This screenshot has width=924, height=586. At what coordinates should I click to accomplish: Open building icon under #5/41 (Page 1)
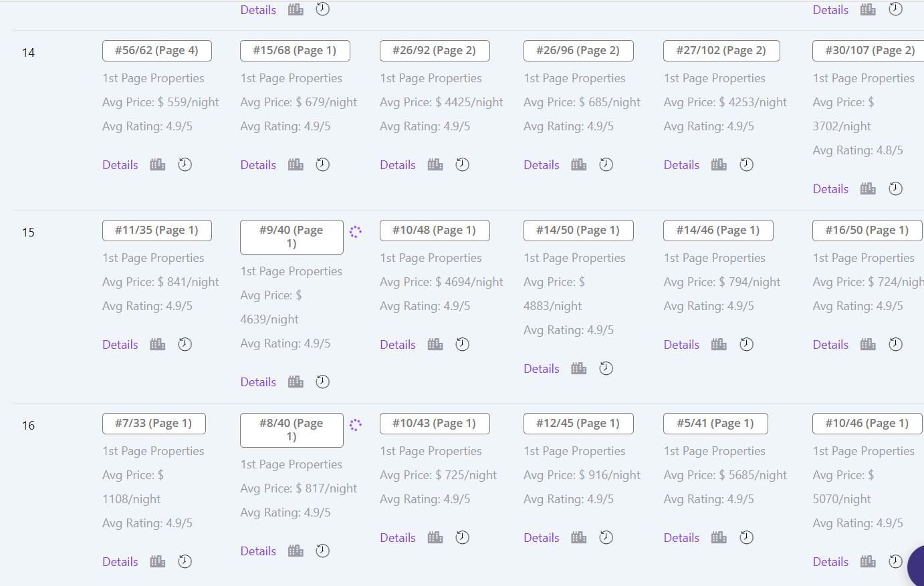point(719,537)
